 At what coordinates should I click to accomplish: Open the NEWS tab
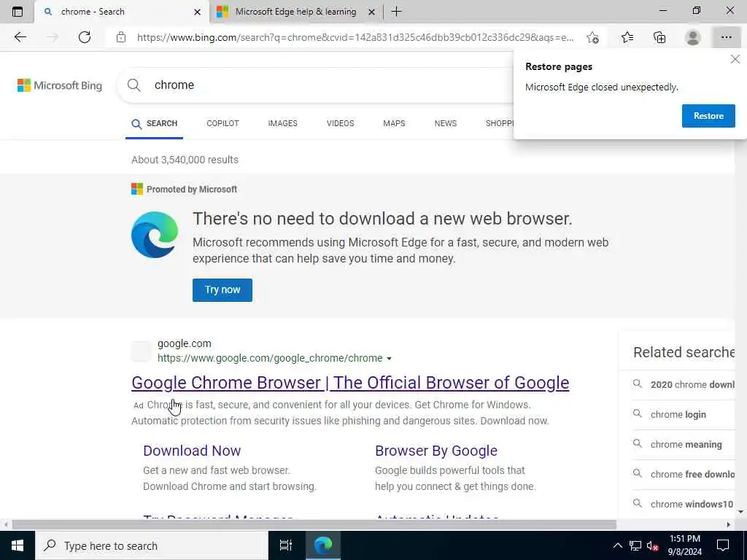(446, 123)
